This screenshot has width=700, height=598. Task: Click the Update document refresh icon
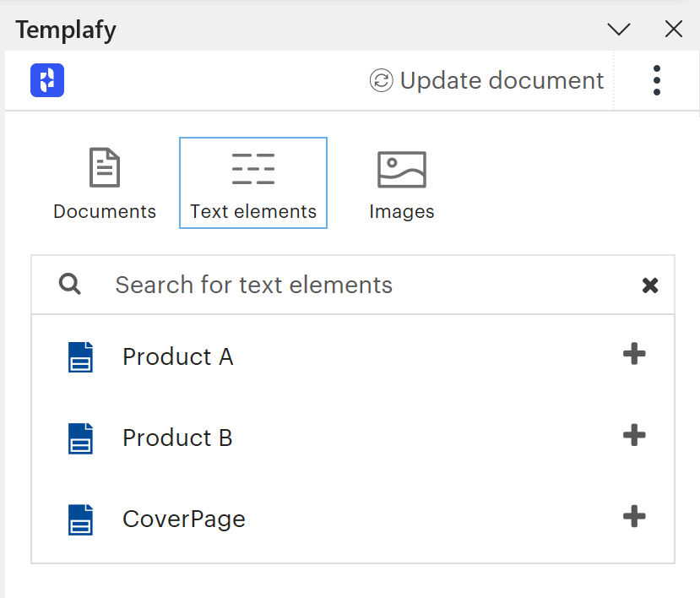382,81
